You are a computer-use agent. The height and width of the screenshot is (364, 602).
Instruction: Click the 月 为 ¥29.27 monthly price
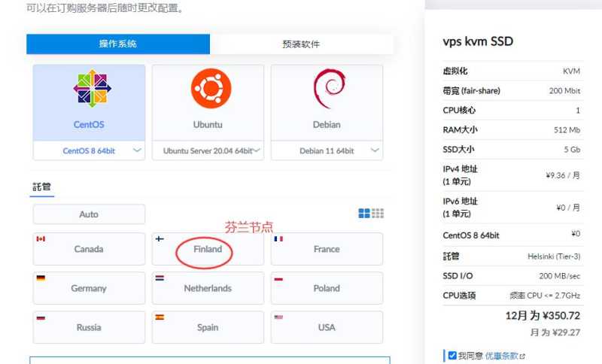pyautogui.click(x=555, y=332)
